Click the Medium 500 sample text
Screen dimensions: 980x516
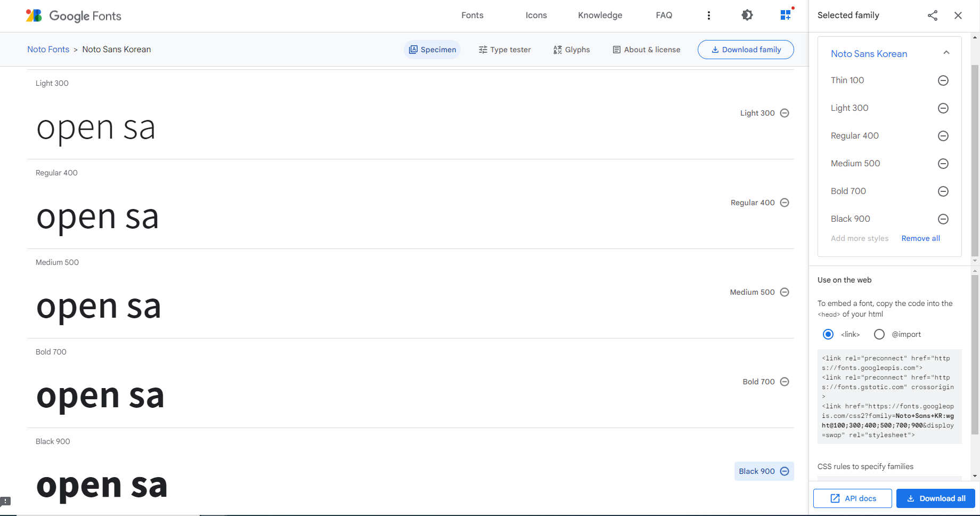coord(99,307)
